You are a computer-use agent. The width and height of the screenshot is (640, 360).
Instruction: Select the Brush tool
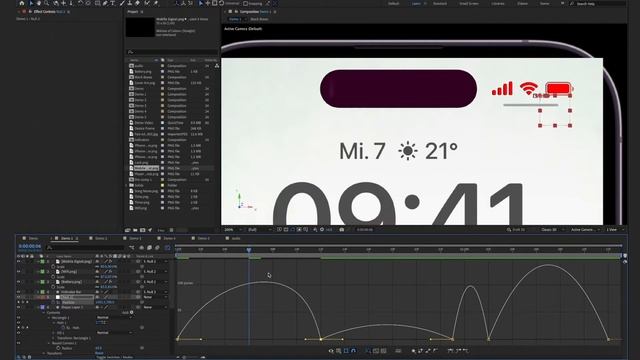(x=122, y=3)
